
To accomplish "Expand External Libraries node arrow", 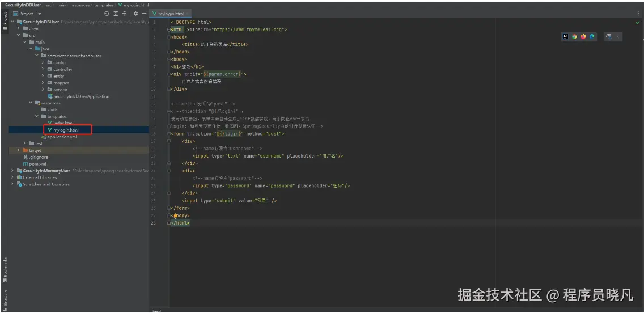I will click(12, 177).
